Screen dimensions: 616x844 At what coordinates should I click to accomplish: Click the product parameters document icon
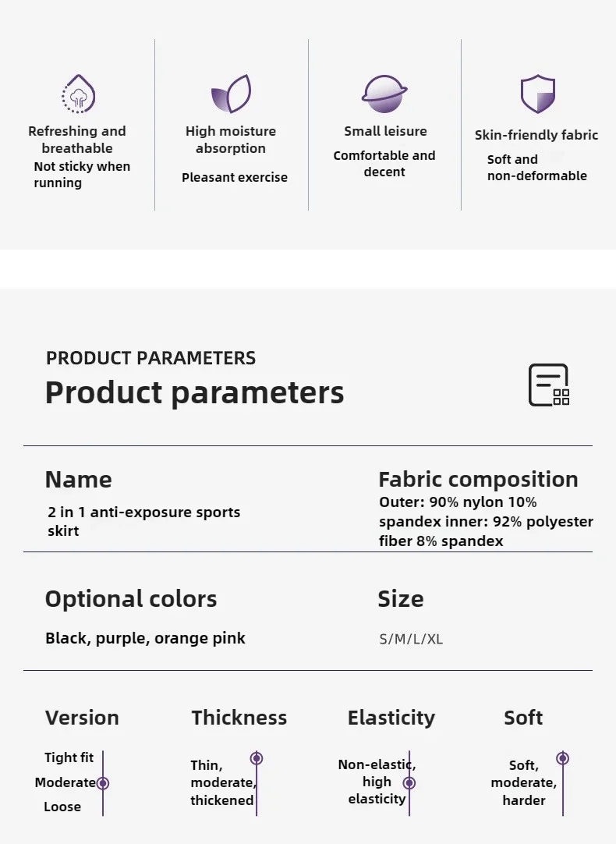pos(549,385)
